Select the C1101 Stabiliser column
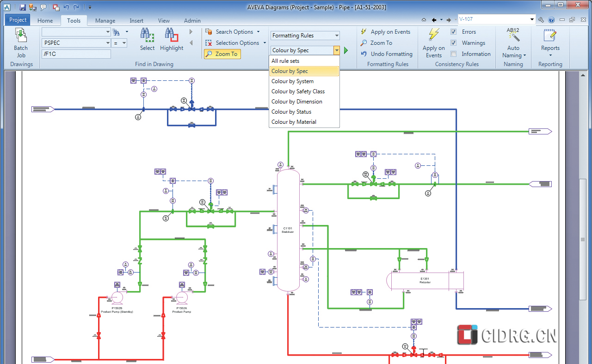 point(288,230)
